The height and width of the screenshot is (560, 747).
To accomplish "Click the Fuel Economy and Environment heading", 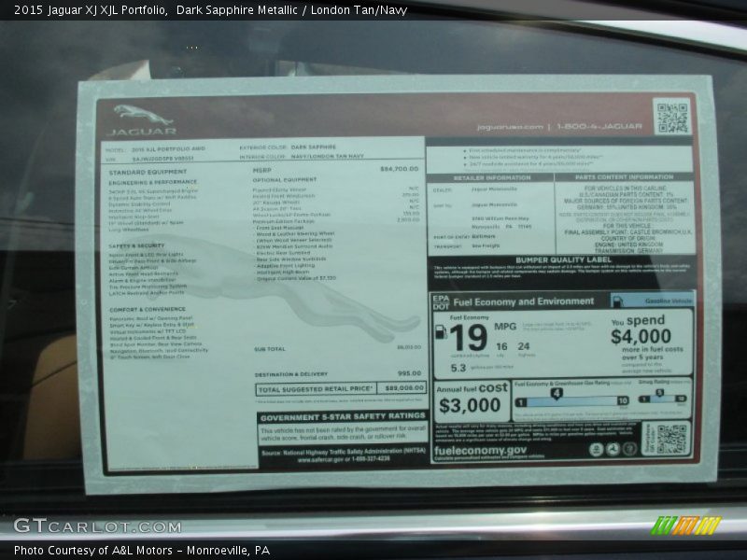I will point(524,301).
